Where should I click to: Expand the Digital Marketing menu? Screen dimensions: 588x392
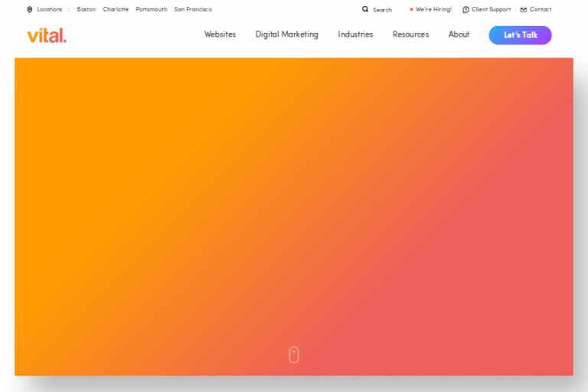click(x=286, y=34)
